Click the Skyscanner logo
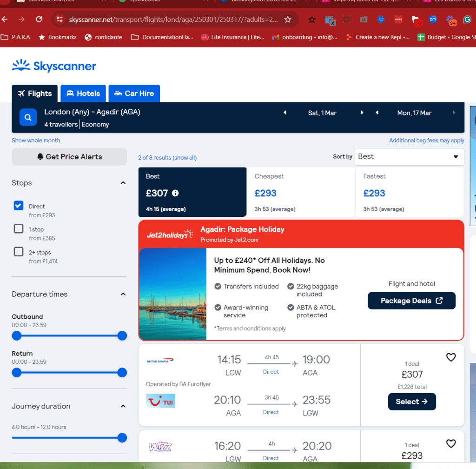476x469 pixels. (54, 66)
